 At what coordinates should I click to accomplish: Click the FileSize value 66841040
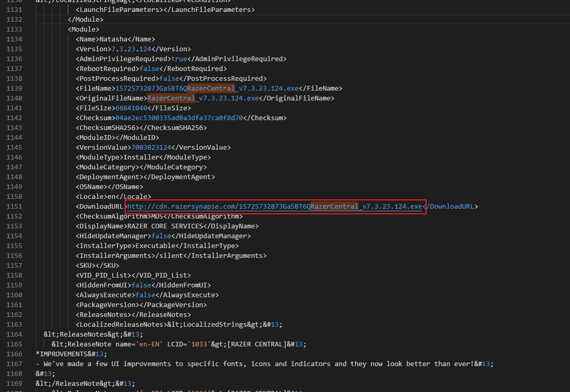(131, 108)
